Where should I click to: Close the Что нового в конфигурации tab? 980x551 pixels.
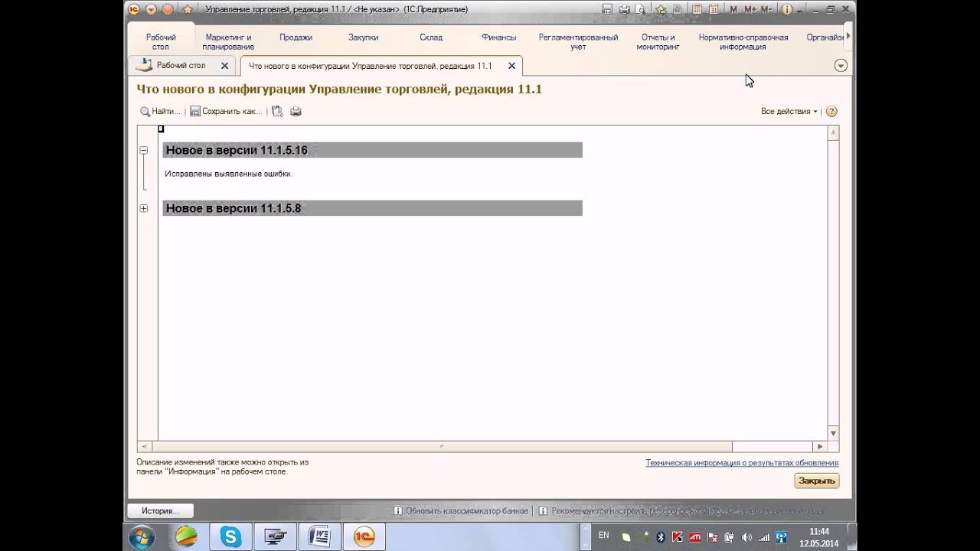click(512, 66)
